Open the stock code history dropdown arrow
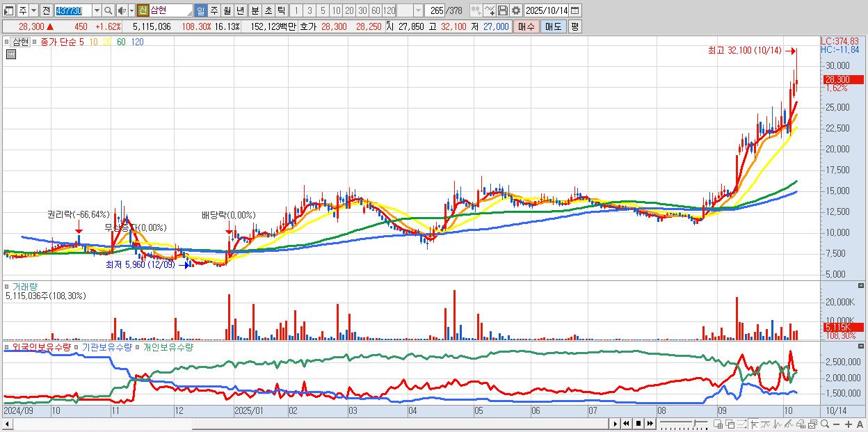Screen dimensions: 868x432 [97, 10]
